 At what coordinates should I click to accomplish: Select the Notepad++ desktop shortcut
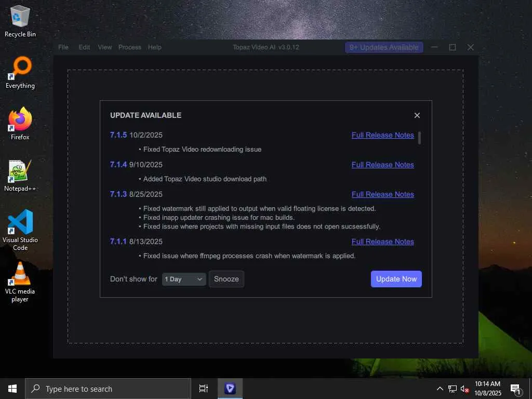[x=20, y=176]
